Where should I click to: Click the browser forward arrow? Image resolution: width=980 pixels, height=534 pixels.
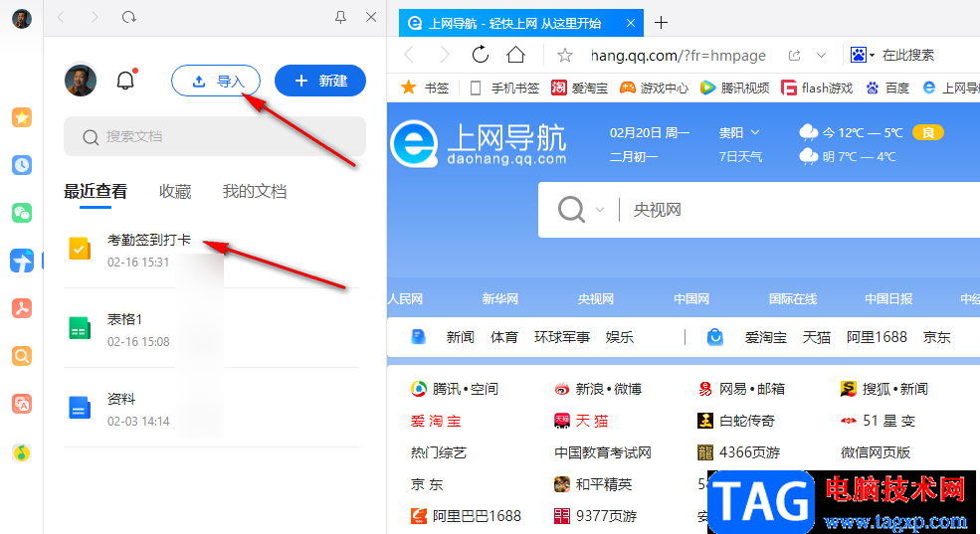click(x=445, y=56)
